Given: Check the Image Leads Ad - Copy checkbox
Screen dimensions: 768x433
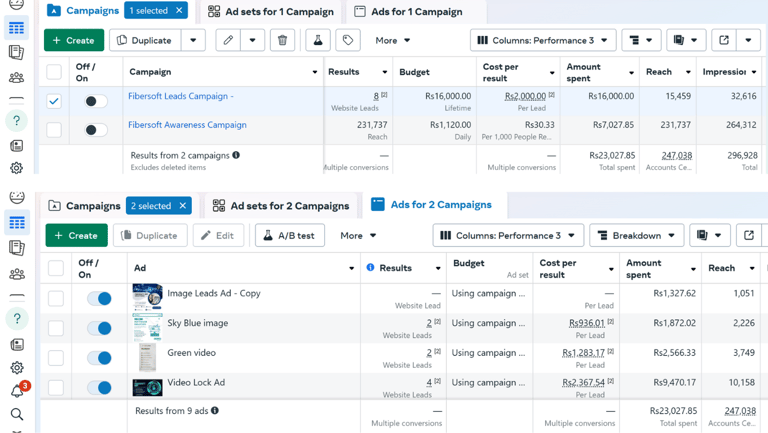Looking at the screenshot, I should (56, 298).
